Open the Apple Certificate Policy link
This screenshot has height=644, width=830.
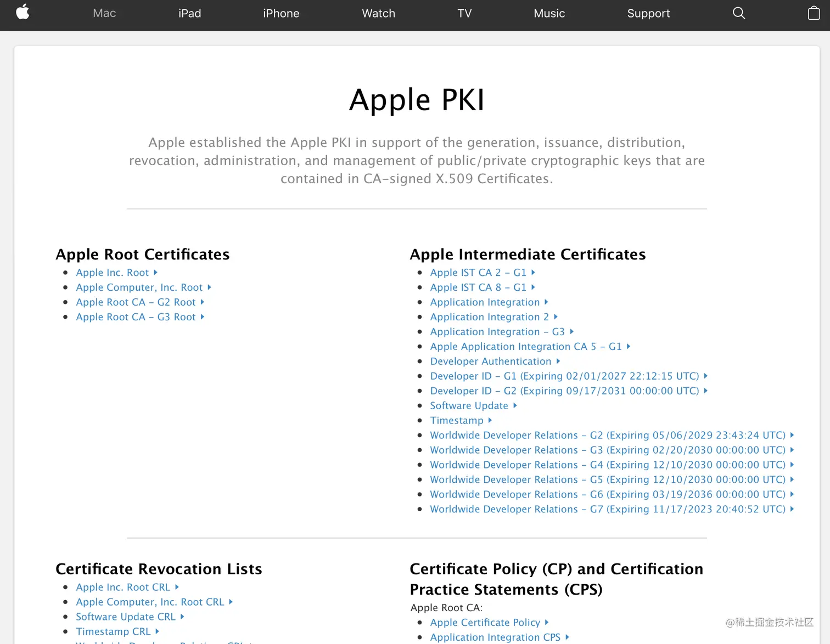tap(489, 623)
